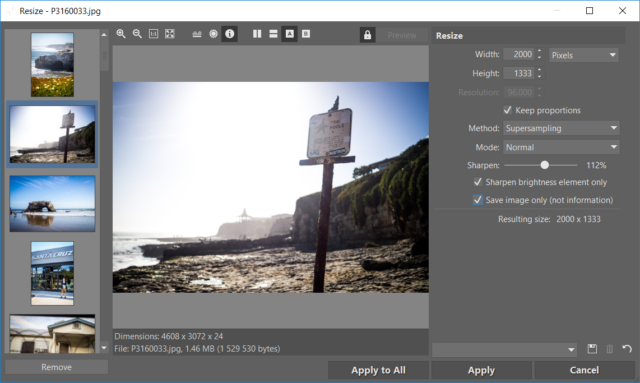640x383 pixels.
Task: Toggle Save image only (not information)
Action: (x=478, y=200)
